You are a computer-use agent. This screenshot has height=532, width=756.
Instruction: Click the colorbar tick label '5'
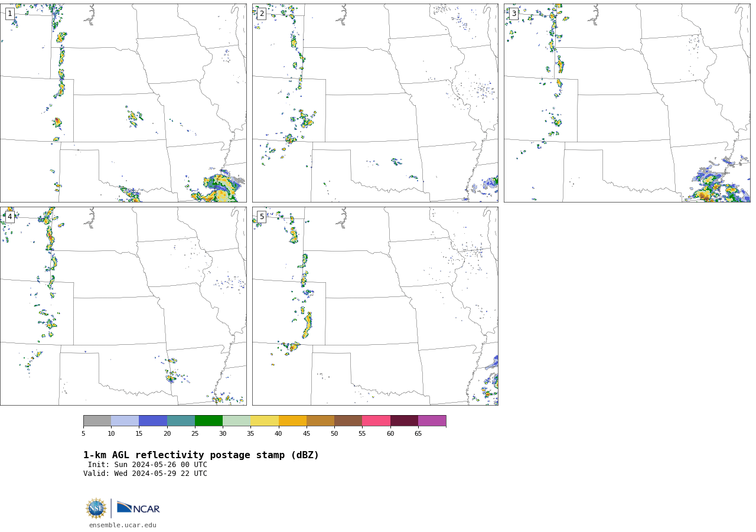[83, 434]
